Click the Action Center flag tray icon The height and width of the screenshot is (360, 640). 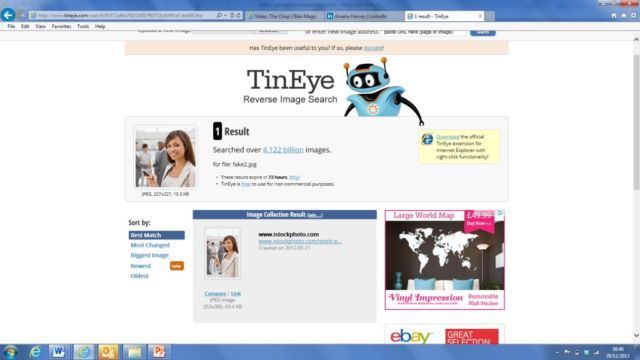[x=567, y=352]
